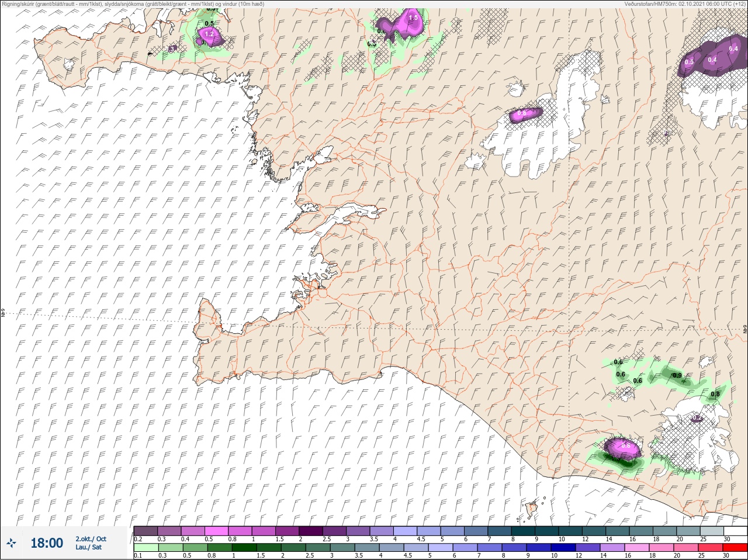Click the 64N latitude label on the right map edge

744,330
